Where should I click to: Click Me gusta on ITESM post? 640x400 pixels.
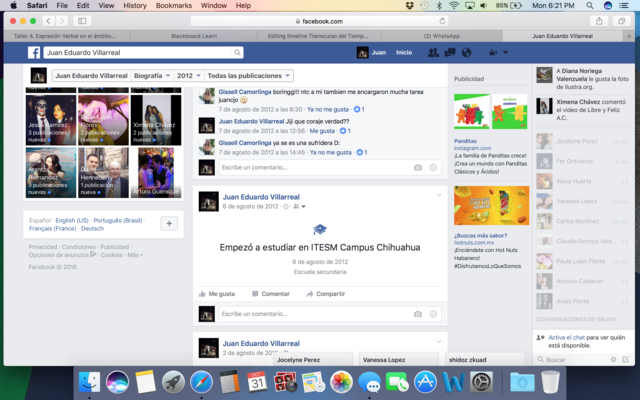pyautogui.click(x=217, y=294)
